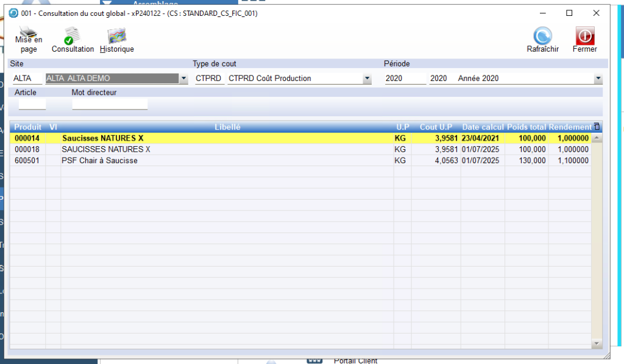Click the trash icon in table header

(x=597, y=127)
